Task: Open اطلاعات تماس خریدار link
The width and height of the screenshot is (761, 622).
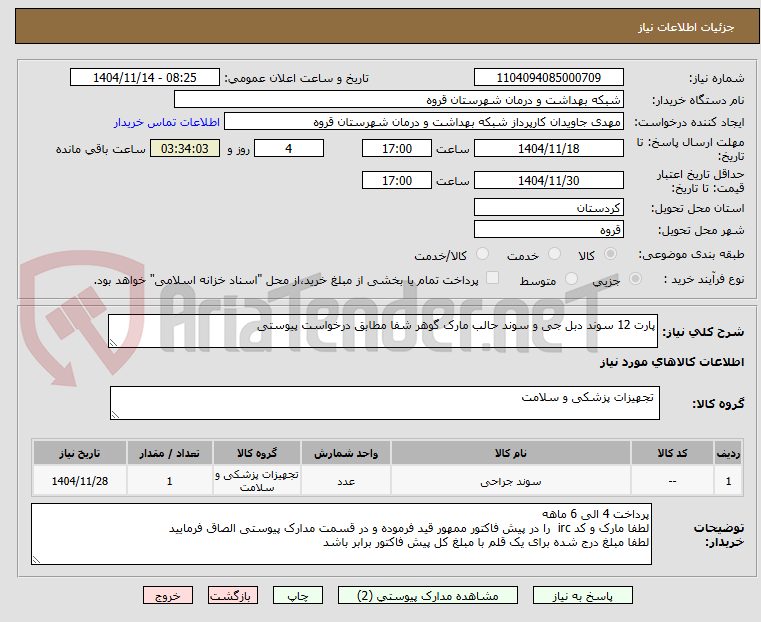Action: pos(167,122)
